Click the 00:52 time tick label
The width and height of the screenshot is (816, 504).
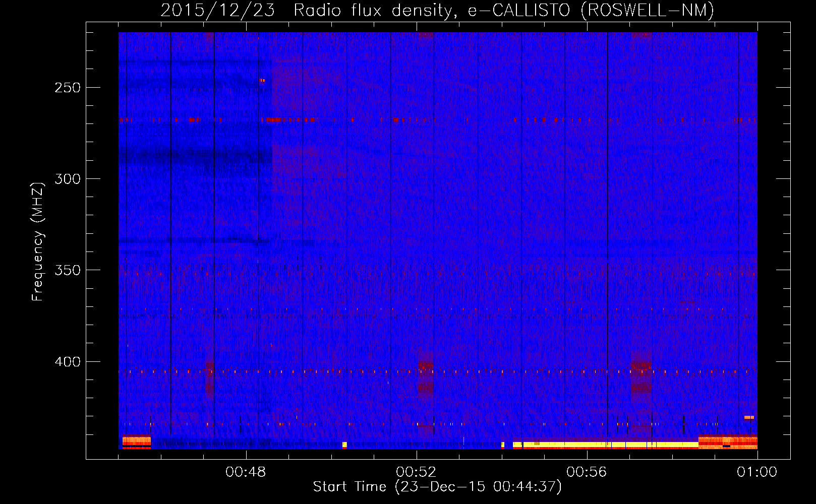click(416, 472)
